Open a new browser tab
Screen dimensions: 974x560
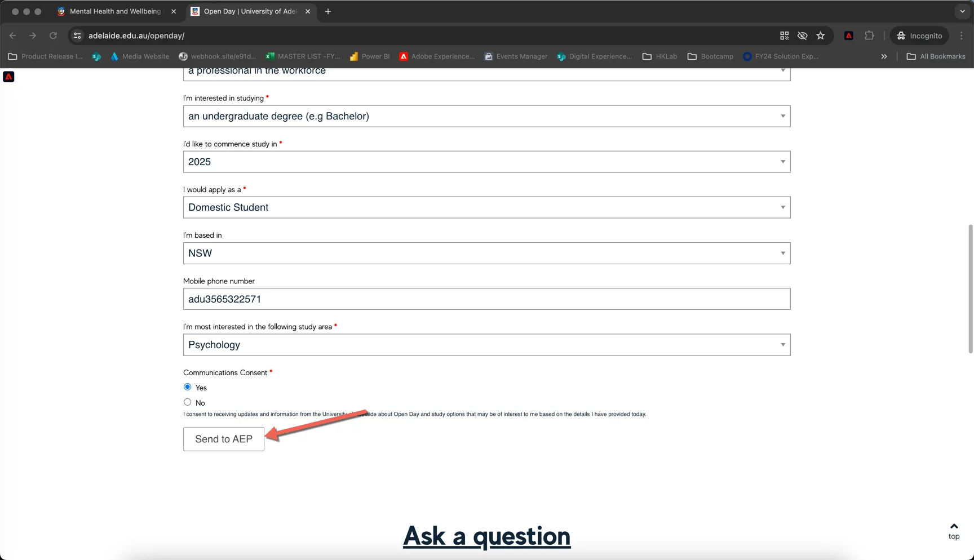pyautogui.click(x=328, y=11)
